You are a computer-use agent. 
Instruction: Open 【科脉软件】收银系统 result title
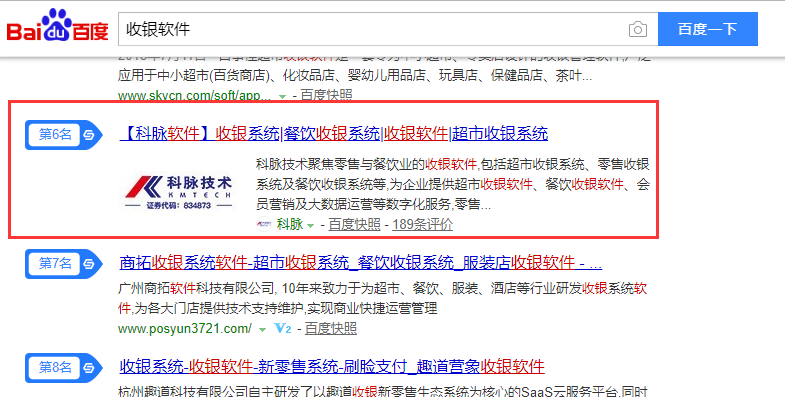point(334,134)
